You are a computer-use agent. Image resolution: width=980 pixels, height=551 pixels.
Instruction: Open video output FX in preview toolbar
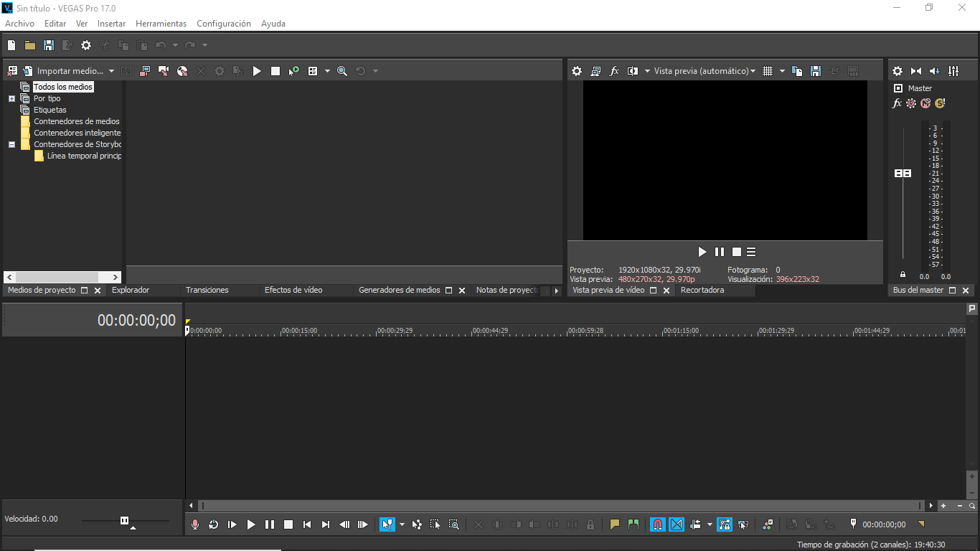(614, 71)
